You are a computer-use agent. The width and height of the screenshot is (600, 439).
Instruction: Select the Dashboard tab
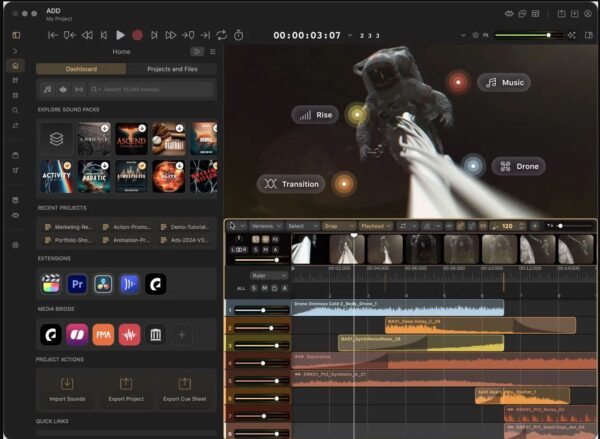[x=81, y=69]
